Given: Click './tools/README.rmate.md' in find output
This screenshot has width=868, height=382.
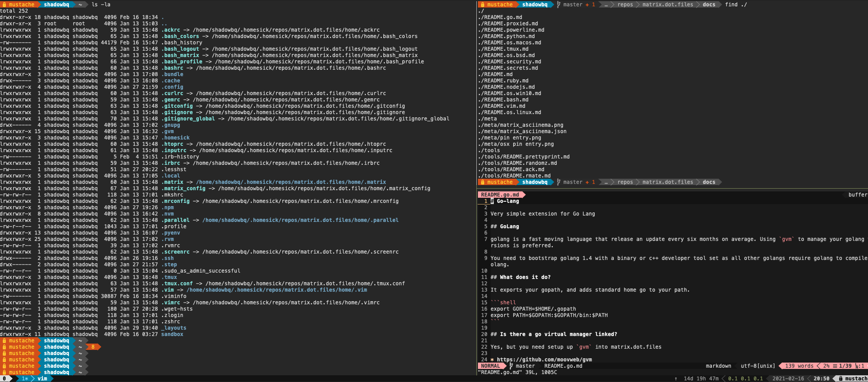Looking at the screenshot, I should 514,176.
